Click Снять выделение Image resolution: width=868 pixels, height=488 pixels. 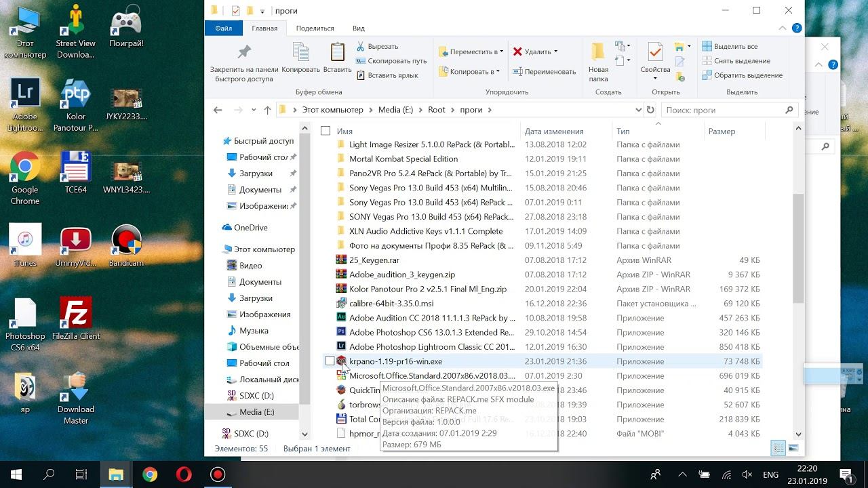tap(736, 61)
